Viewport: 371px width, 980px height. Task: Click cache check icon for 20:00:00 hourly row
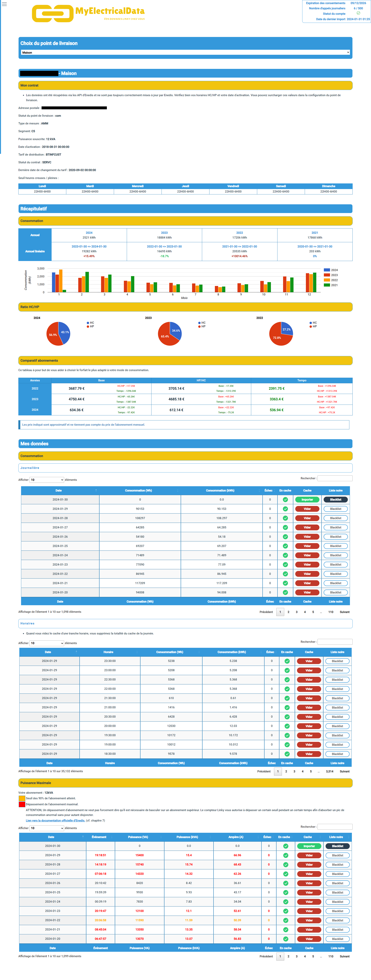point(287,726)
